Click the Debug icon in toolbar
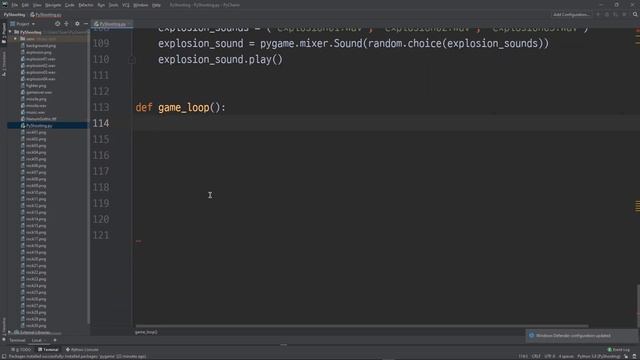Viewport: 640px width, 360px height. [607, 15]
